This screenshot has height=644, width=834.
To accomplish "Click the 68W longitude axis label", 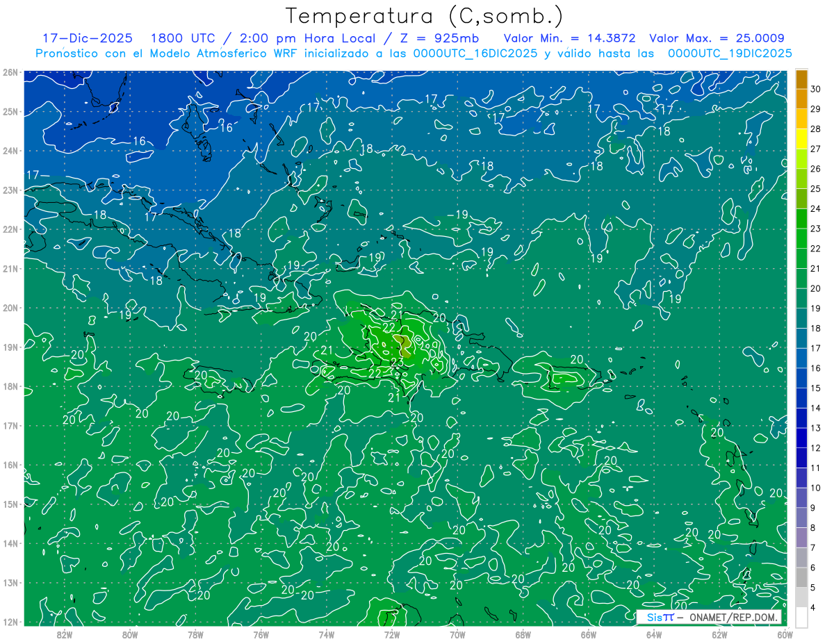I will coord(523,634).
